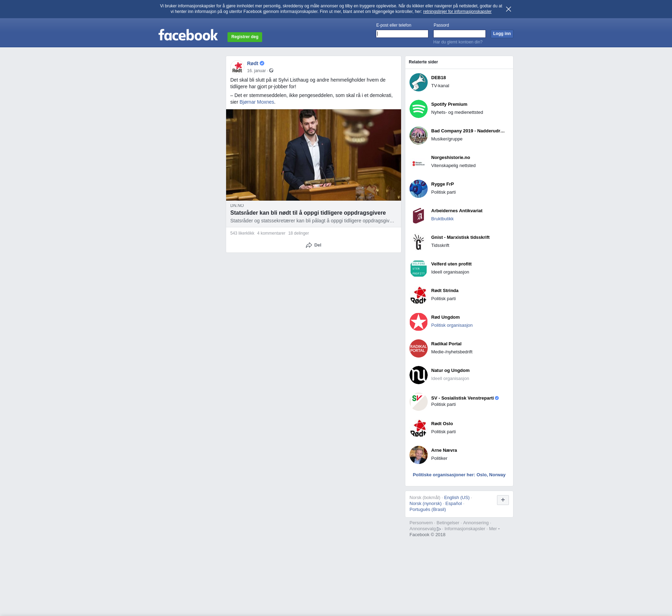Click plus button to add languages
The width and height of the screenshot is (672, 616).
click(x=503, y=500)
